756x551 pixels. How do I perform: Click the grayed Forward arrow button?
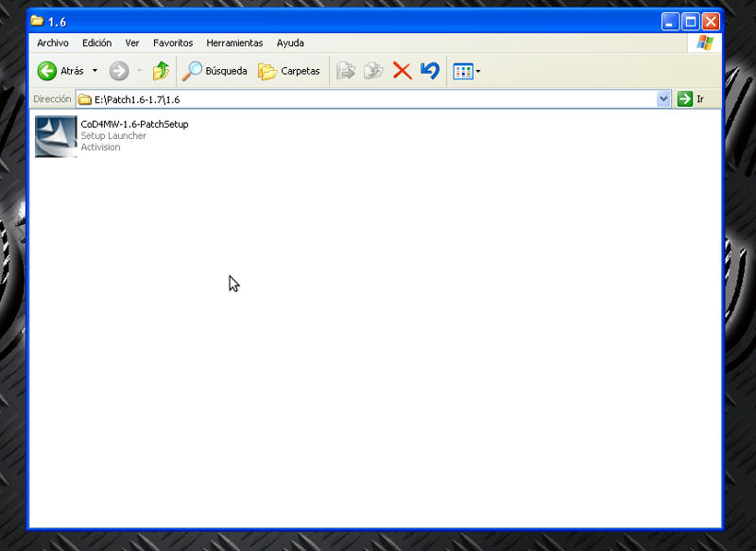click(119, 71)
